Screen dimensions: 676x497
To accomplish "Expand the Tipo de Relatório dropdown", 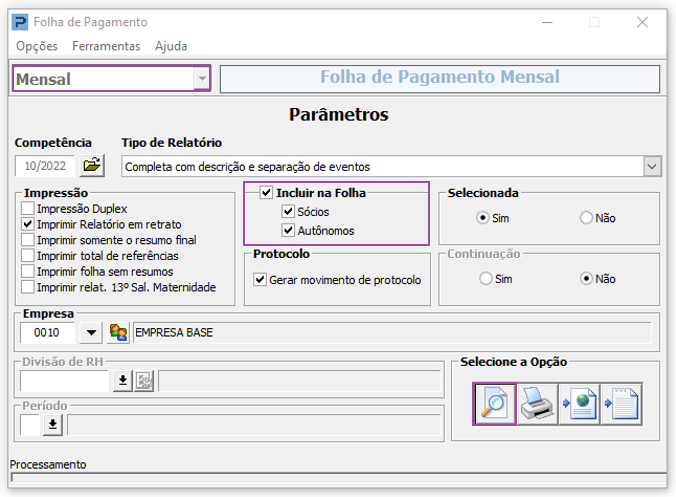I will (x=652, y=166).
